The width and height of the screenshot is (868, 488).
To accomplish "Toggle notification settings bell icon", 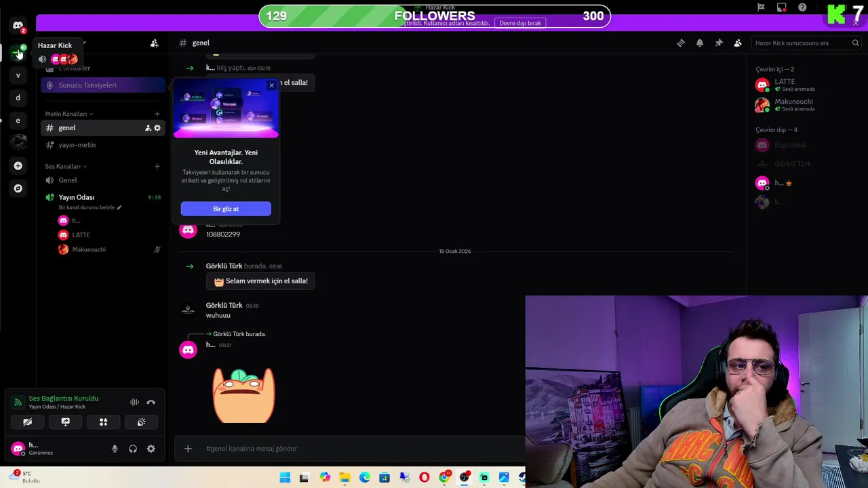I will pyautogui.click(x=700, y=43).
